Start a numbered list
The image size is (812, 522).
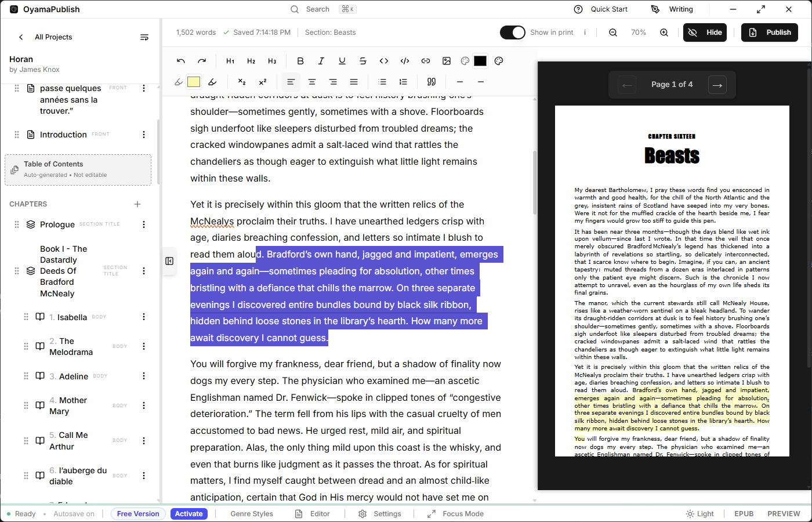(403, 82)
